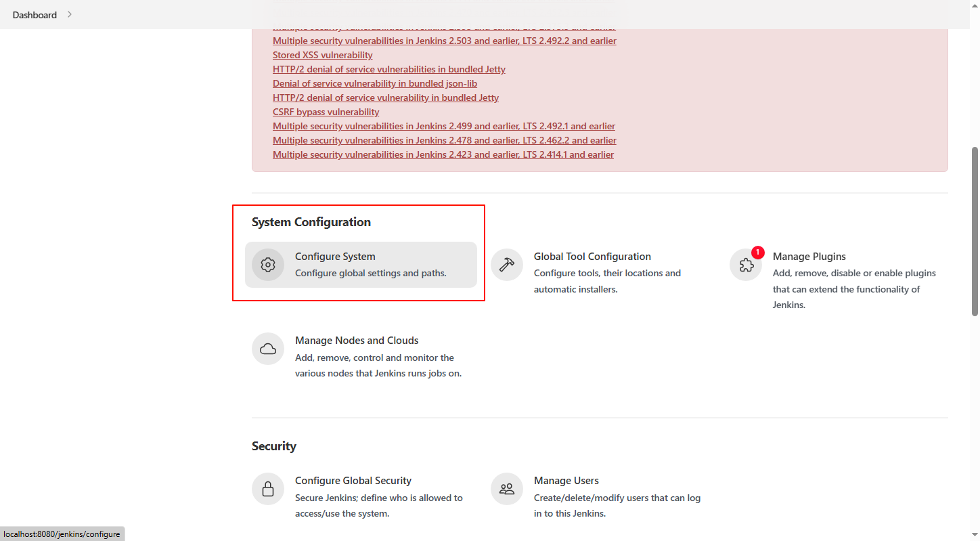Open the Configure System heading link

[x=335, y=257]
